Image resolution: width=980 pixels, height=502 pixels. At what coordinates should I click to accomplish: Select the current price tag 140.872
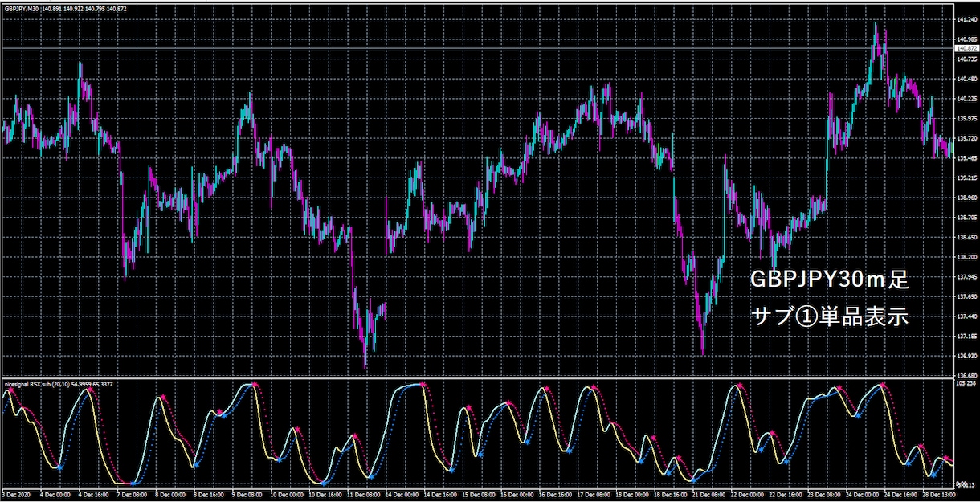click(966, 48)
